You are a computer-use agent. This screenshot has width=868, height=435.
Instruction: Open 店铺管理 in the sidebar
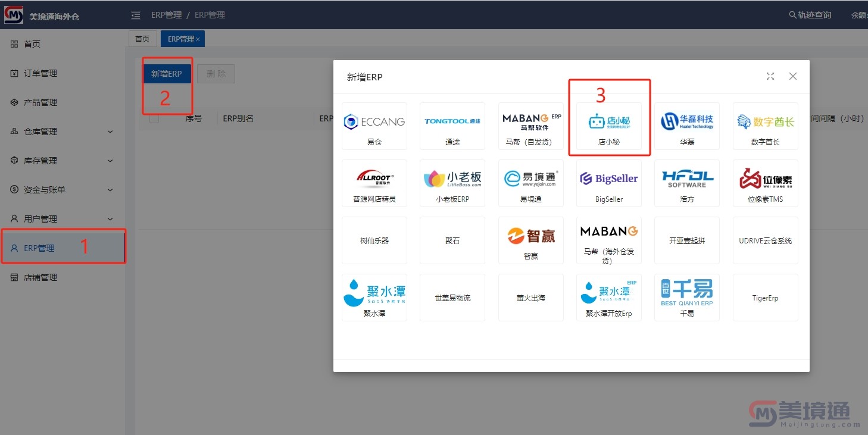click(x=63, y=277)
